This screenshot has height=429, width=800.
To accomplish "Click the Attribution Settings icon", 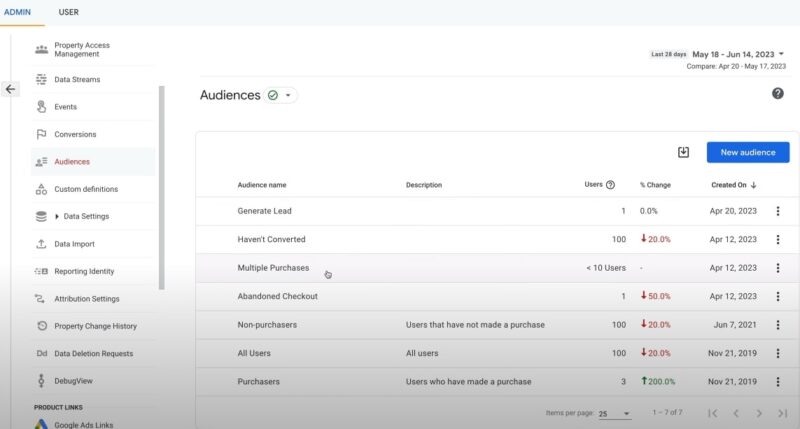I will (40, 298).
